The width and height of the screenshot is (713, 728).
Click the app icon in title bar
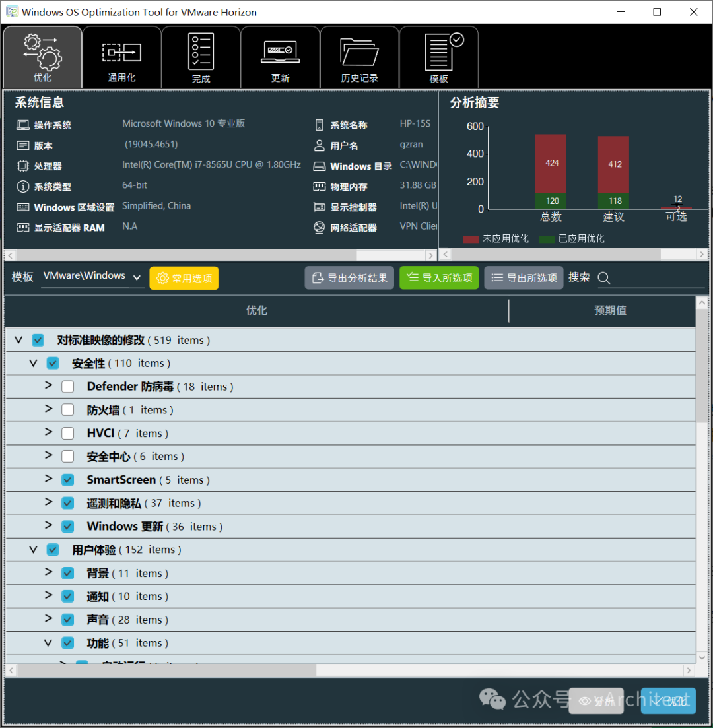[x=12, y=12]
